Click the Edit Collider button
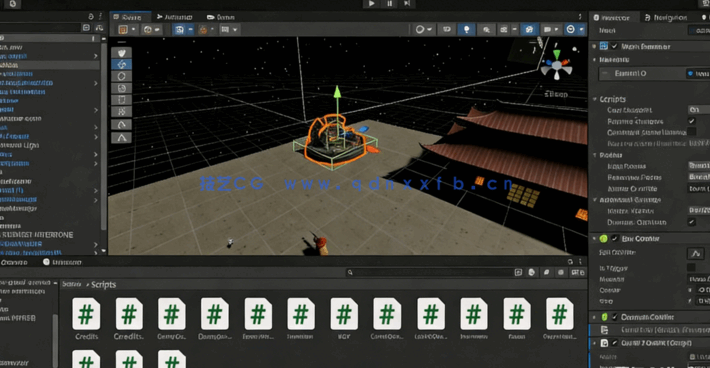 (x=696, y=253)
